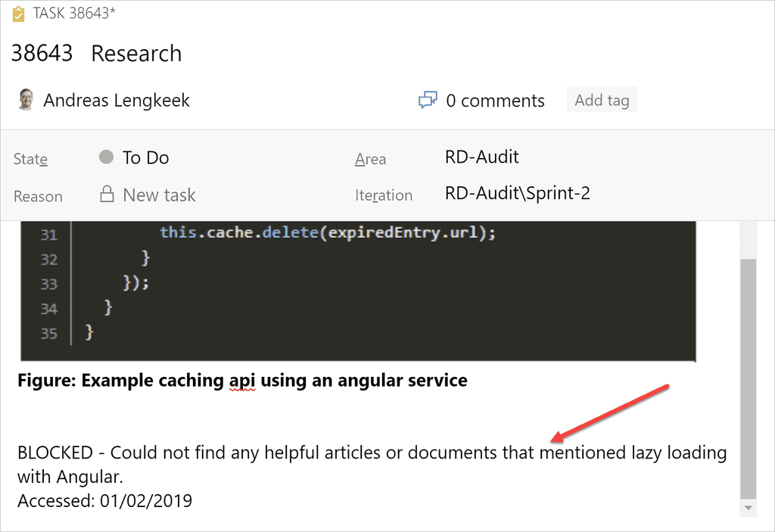775x532 pixels.
Task: Click the Reason field showing New task
Action: [159, 194]
